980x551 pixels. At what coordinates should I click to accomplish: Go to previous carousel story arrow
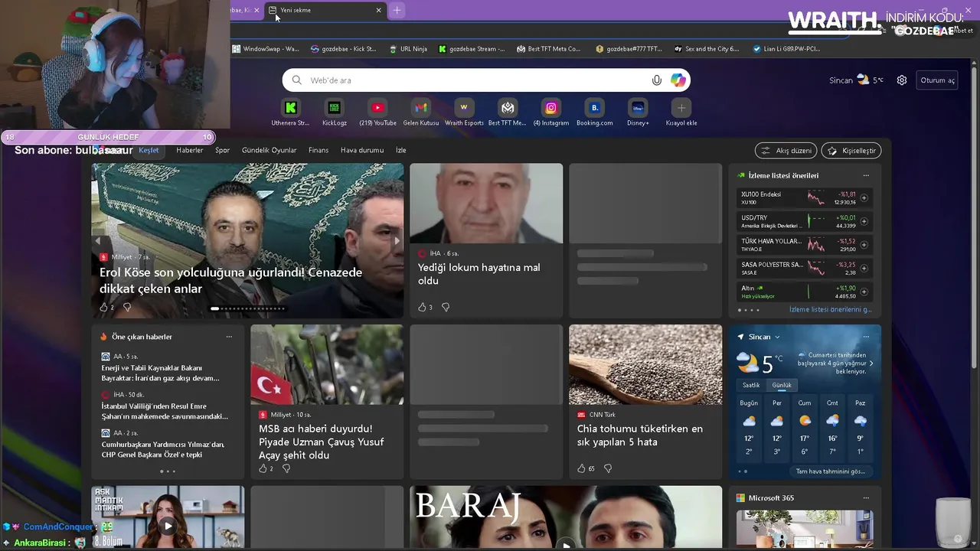97,241
